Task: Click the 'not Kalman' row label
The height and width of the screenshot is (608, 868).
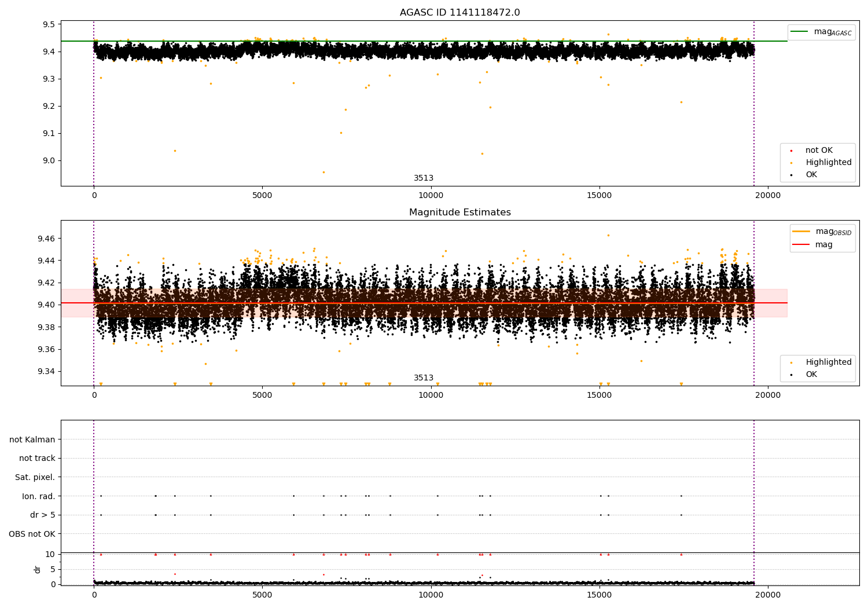Action: (32, 439)
